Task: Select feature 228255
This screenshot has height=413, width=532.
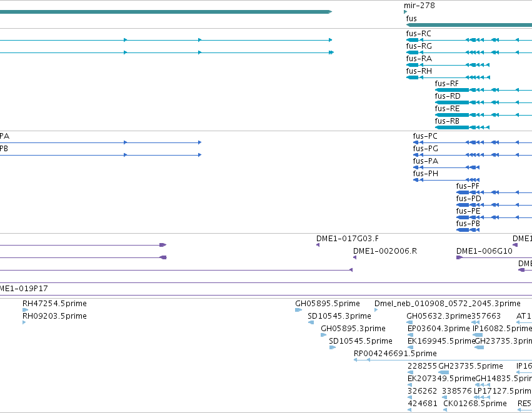Action: (x=422, y=366)
